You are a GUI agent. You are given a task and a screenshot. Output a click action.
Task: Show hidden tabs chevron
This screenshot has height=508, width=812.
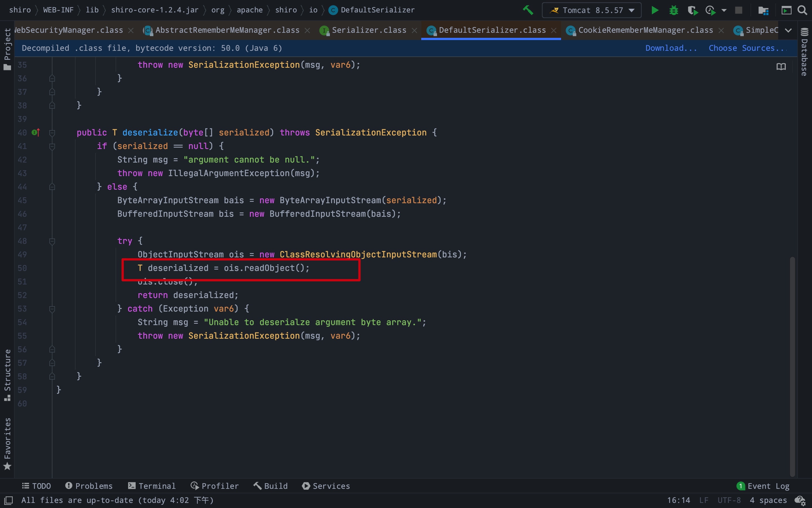[x=789, y=30]
